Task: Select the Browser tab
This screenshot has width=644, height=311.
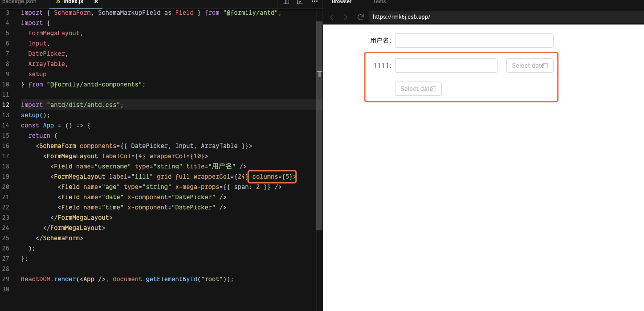Action: click(x=341, y=2)
